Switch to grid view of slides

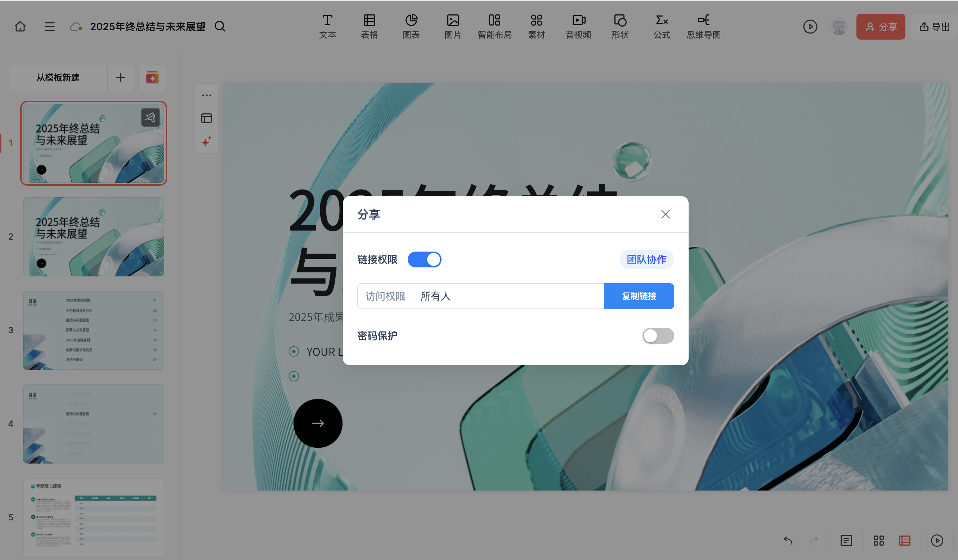click(878, 540)
